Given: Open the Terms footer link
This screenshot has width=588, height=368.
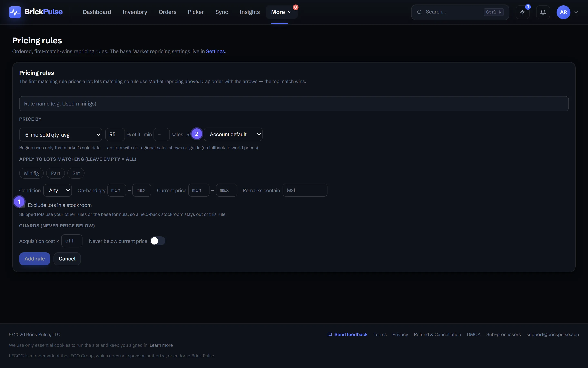Looking at the screenshot, I should (380, 335).
